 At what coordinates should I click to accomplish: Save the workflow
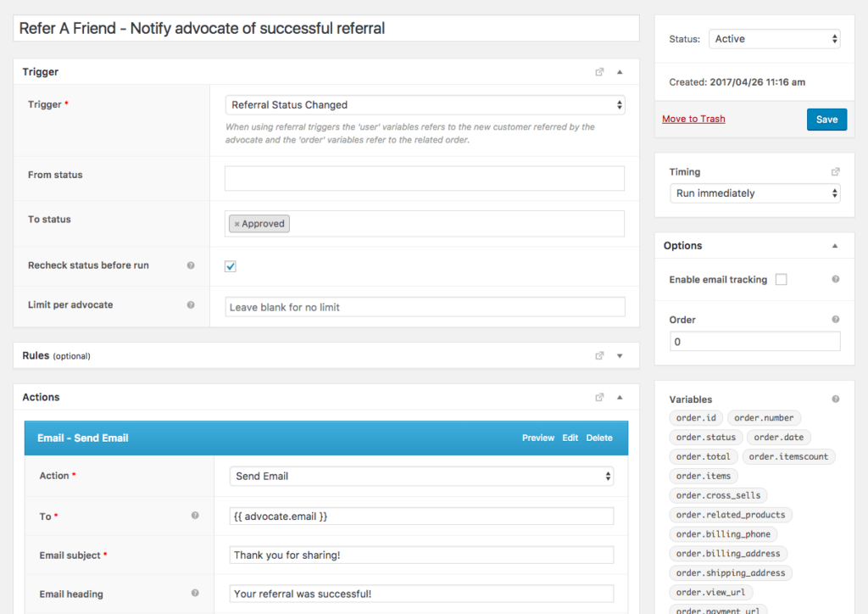click(x=826, y=119)
